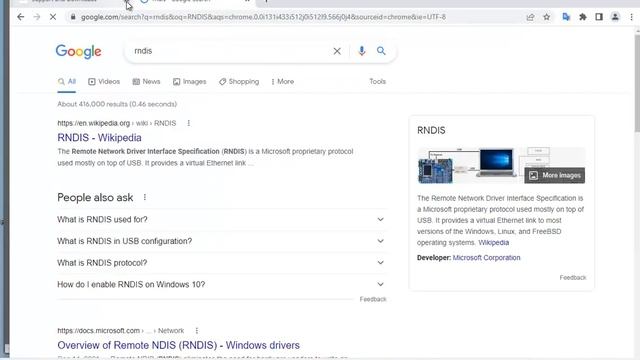Click Feedback in the knowledge panel

coord(573,278)
